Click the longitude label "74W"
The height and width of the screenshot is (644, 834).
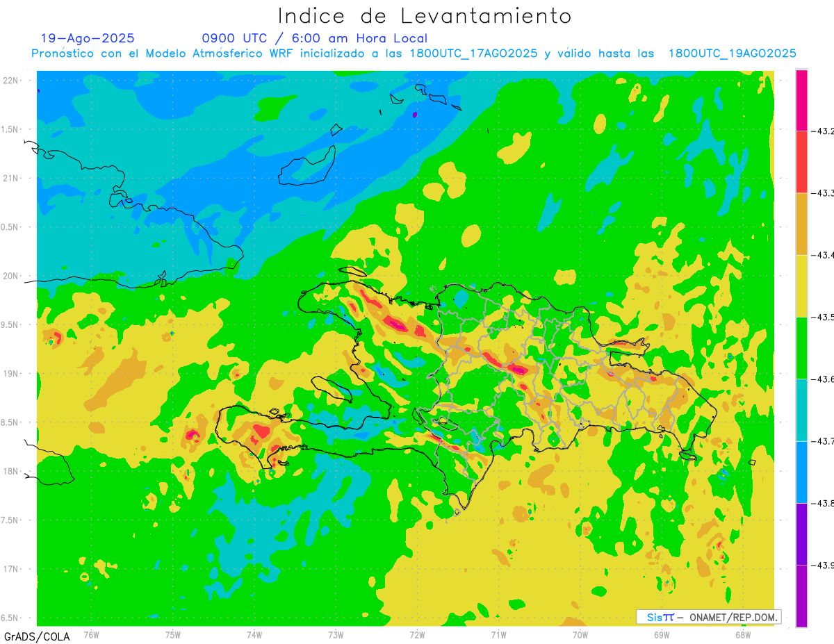pos(254,634)
